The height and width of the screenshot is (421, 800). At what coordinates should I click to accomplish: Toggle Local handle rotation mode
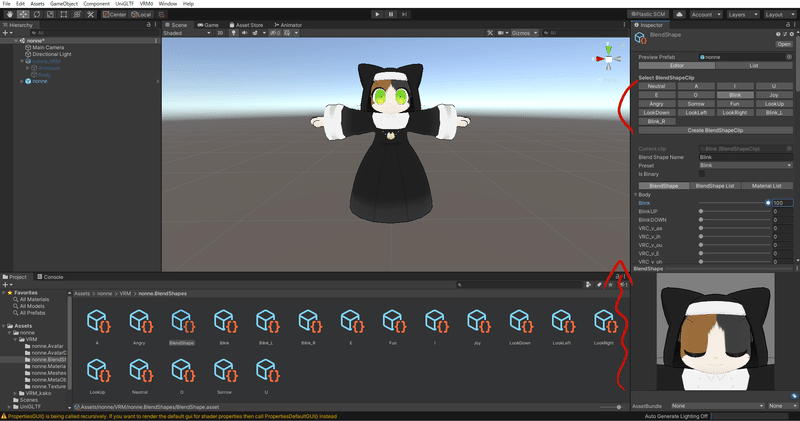[141, 14]
